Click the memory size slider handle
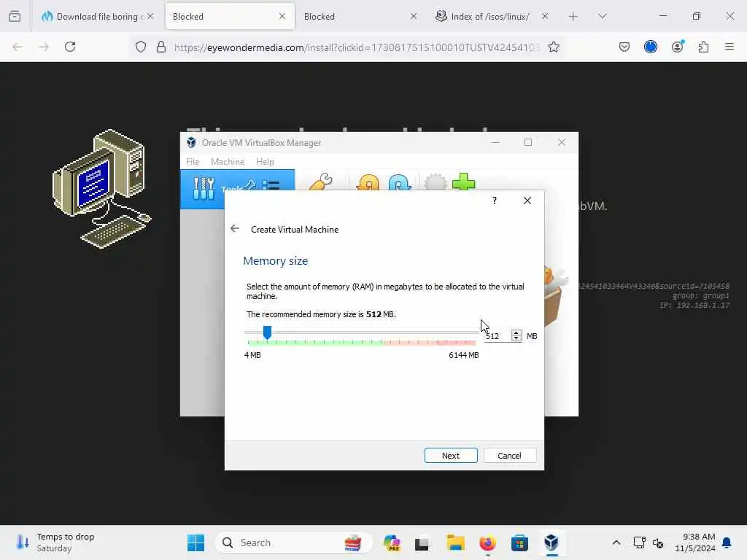This screenshot has width=747, height=560. point(267,332)
